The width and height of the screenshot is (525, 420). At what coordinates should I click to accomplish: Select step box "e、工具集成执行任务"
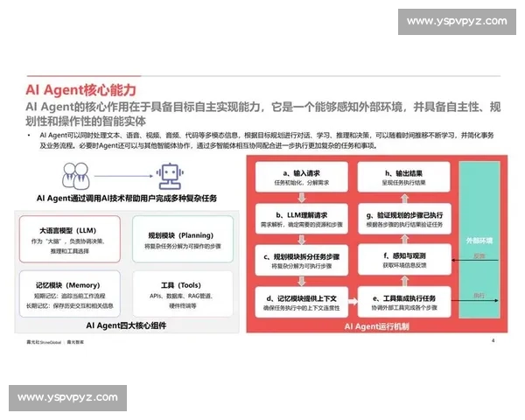(404, 302)
